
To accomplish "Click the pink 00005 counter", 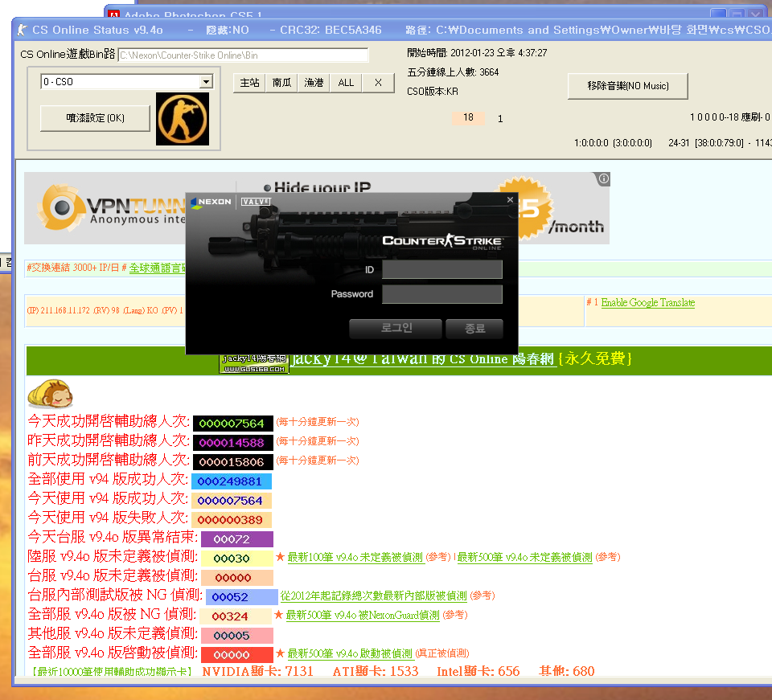I will pos(236,636).
